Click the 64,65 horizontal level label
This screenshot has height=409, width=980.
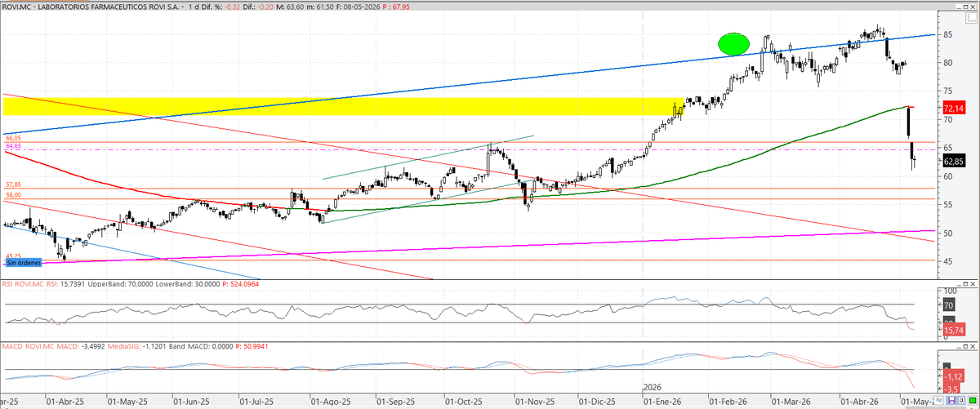(12, 146)
